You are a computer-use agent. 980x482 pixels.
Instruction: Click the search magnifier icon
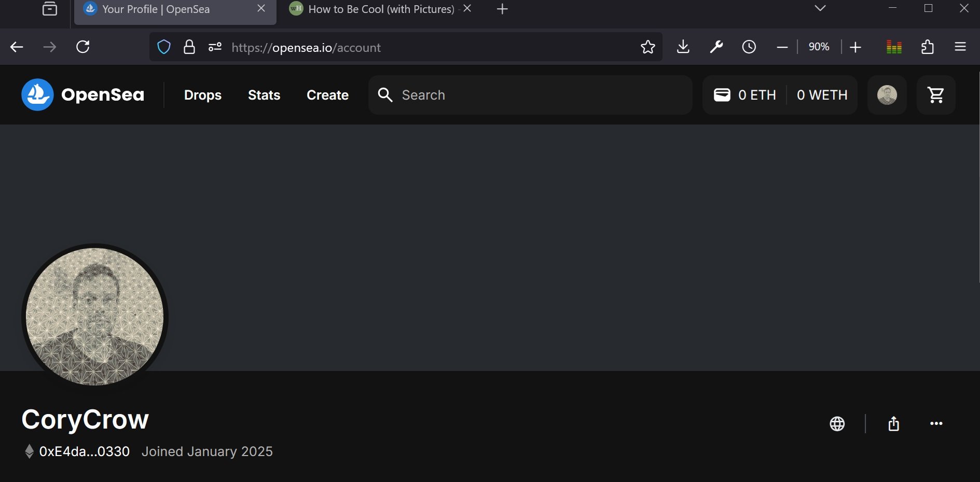click(x=385, y=95)
